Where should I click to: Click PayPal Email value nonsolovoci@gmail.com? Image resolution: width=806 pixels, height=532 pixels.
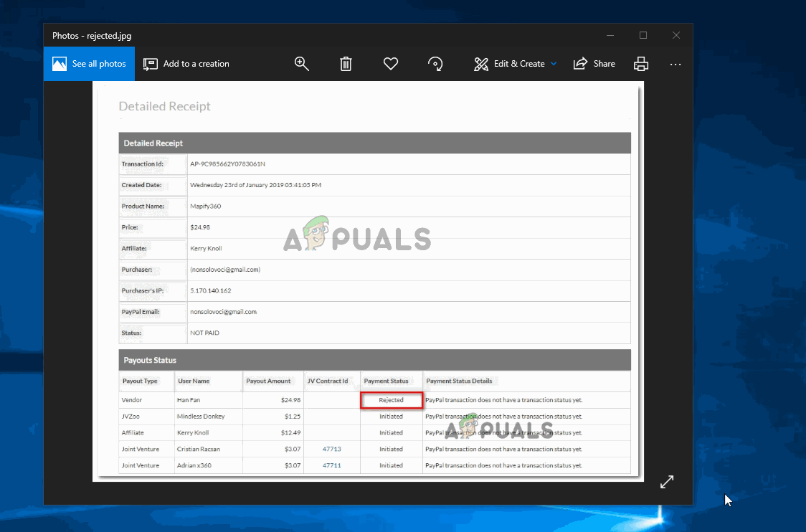223,311
